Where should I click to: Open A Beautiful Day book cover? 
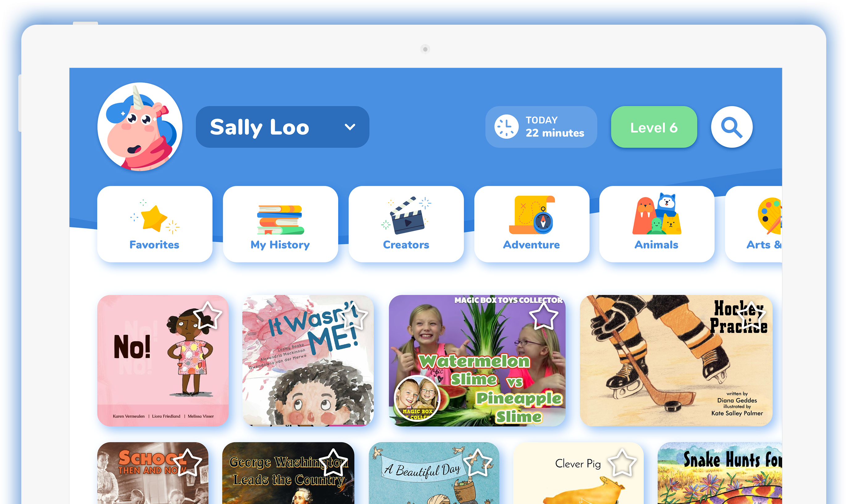434,473
